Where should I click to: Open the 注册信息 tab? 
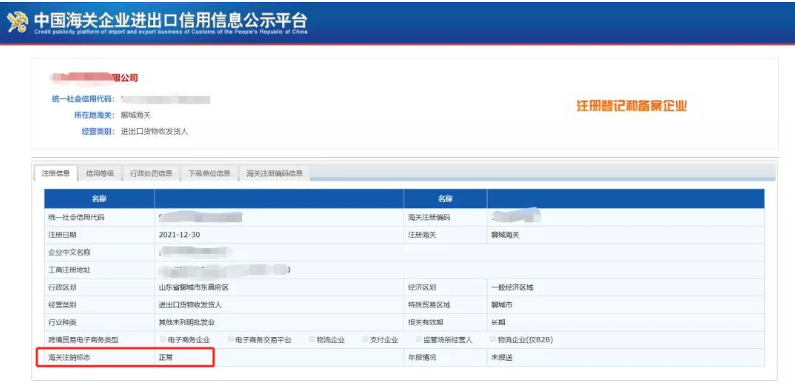(x=56, y=173)
